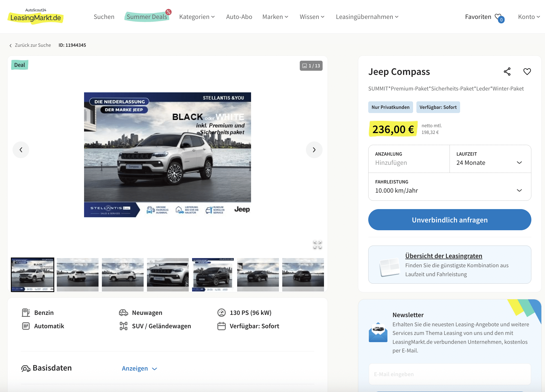Click the Automatik gearbox icon
The height and width of the screenshot is (392, 545).
(x=26, y=326)
